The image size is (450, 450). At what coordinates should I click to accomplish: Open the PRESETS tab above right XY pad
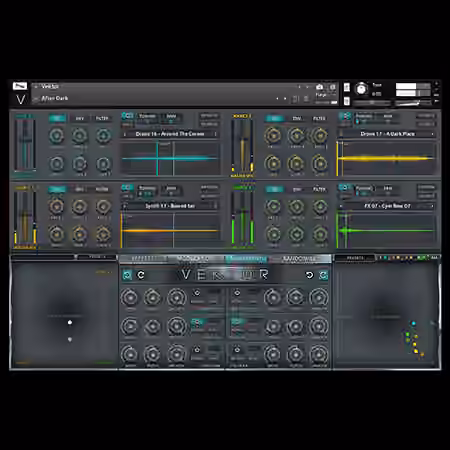tap(355, 258)
